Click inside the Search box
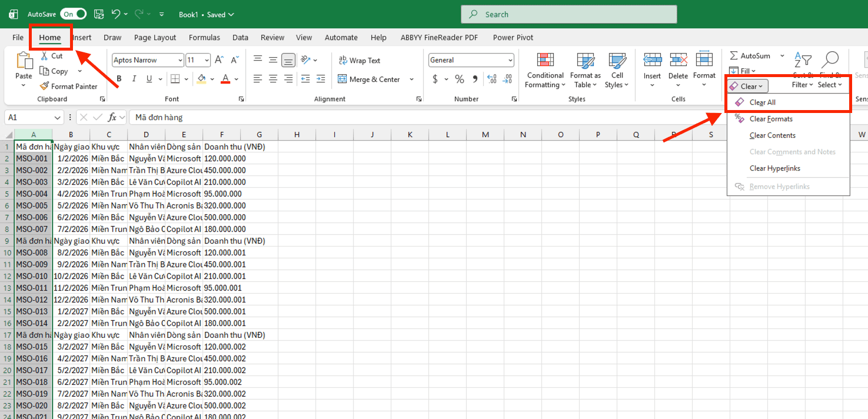 click(568, 15)
